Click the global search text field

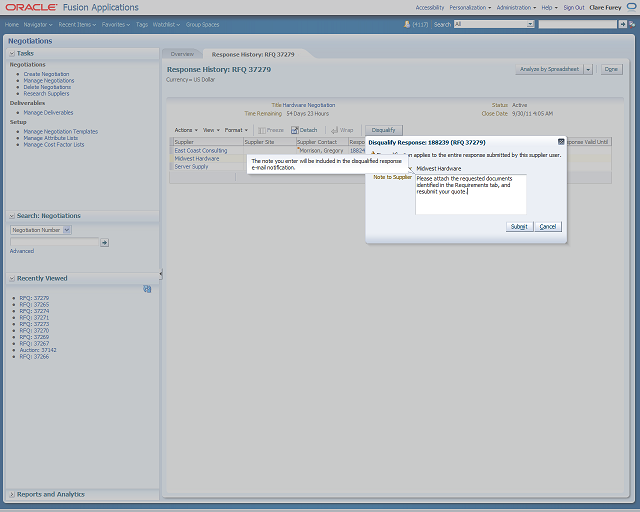pos(578,24)
